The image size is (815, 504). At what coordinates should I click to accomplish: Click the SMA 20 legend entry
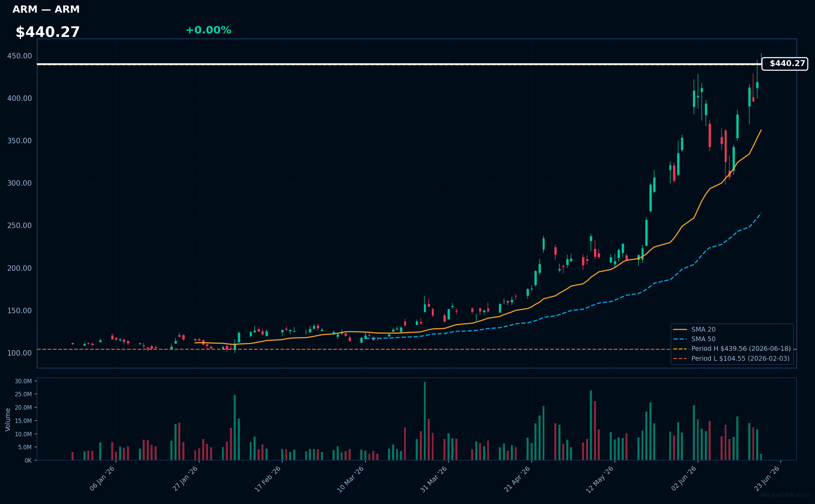pos(694,330)
